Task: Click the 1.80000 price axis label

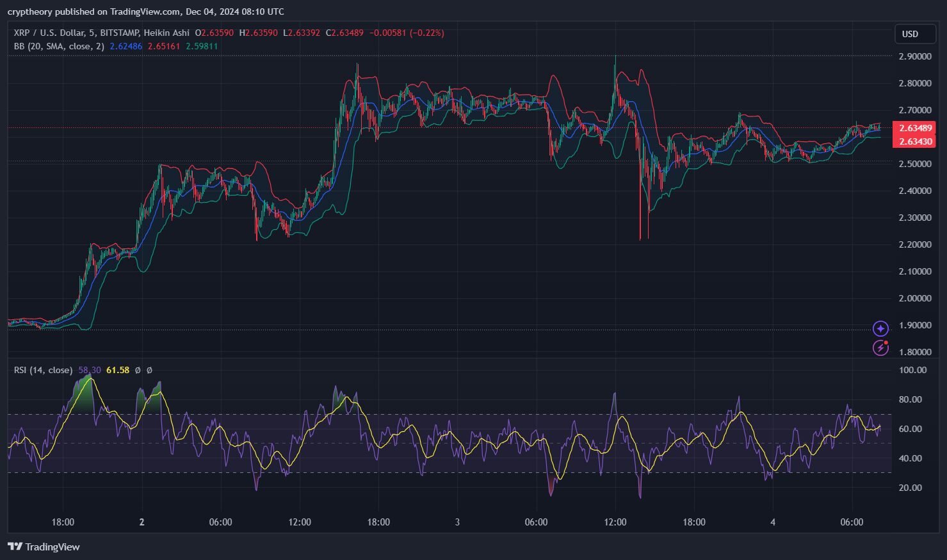Action: click(915, 352)
